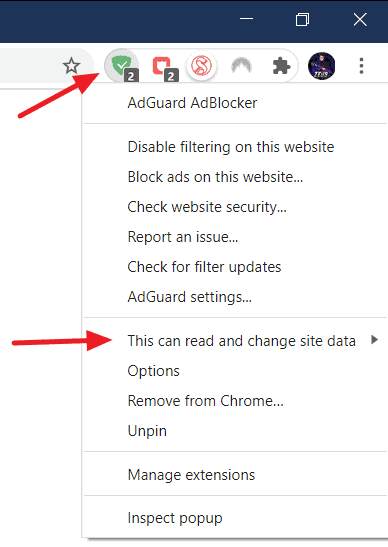This screenshot has width=388, height=547.
Task: Open Chrome's three-dot menu
Action: (x=361, y=66)
